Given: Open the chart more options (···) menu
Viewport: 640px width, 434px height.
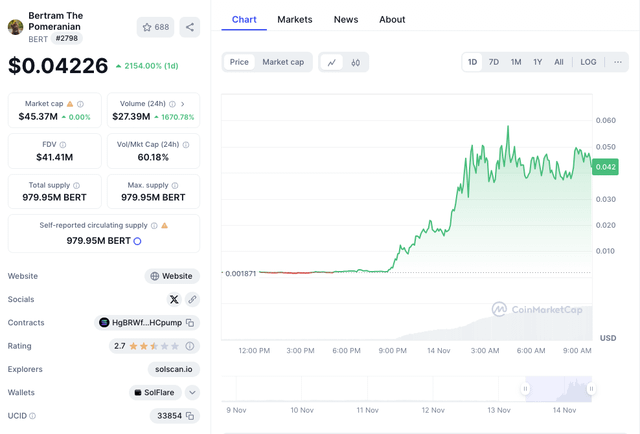Looking at the screenshot, I should pos(618,62).
